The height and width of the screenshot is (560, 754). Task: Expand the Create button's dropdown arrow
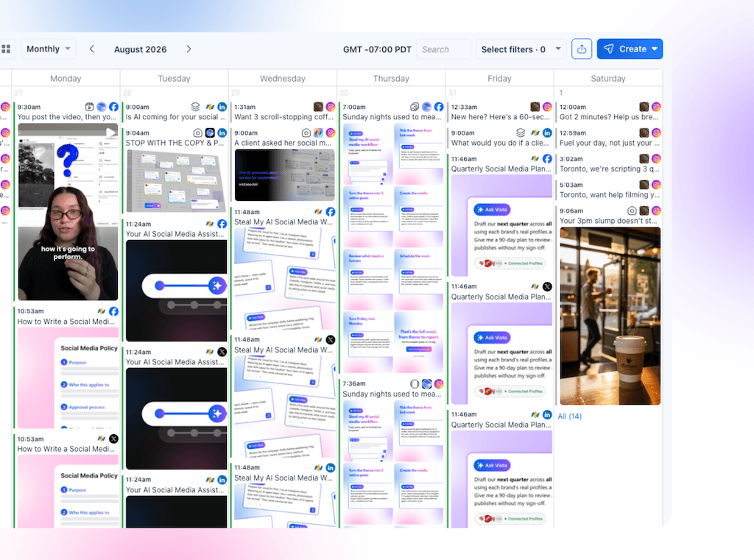655,49
